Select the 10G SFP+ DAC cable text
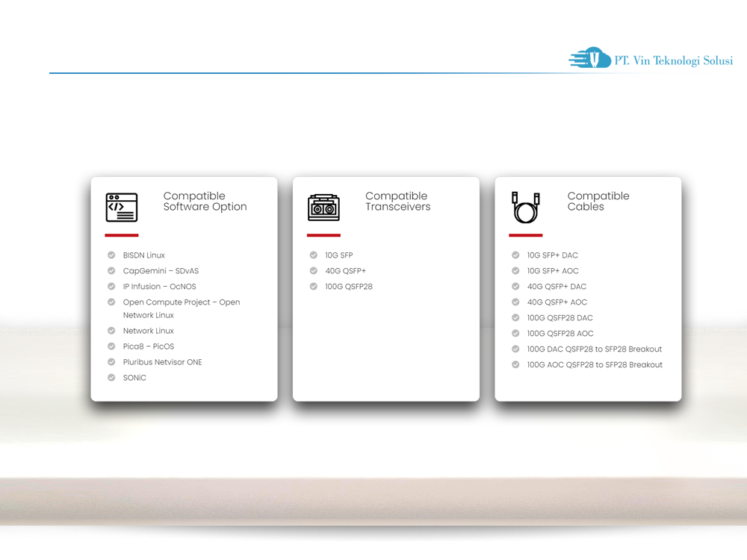This screenshot has width=747, height=560. 553,255
